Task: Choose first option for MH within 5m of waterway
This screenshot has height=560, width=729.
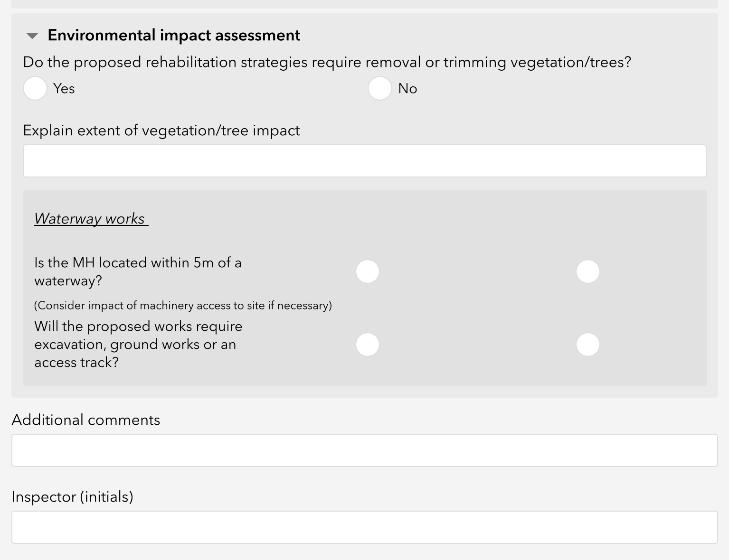Action: [x=368, y=271]
